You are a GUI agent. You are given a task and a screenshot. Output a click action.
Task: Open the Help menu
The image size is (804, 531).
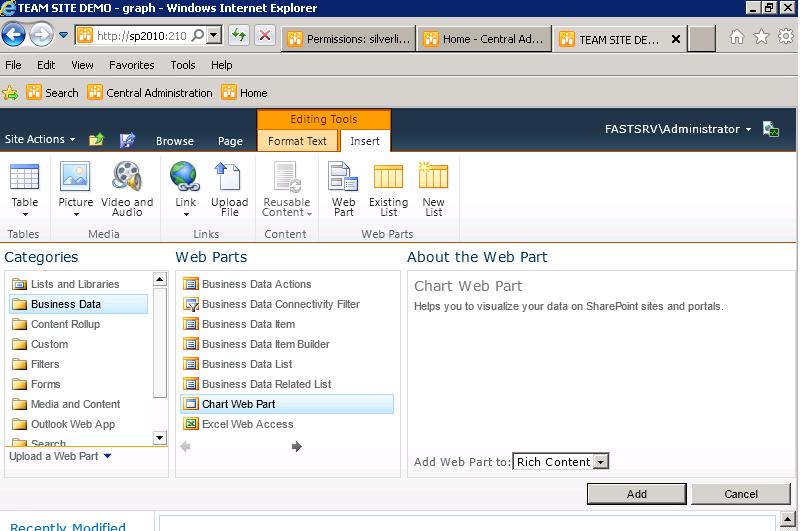point(222,65)
